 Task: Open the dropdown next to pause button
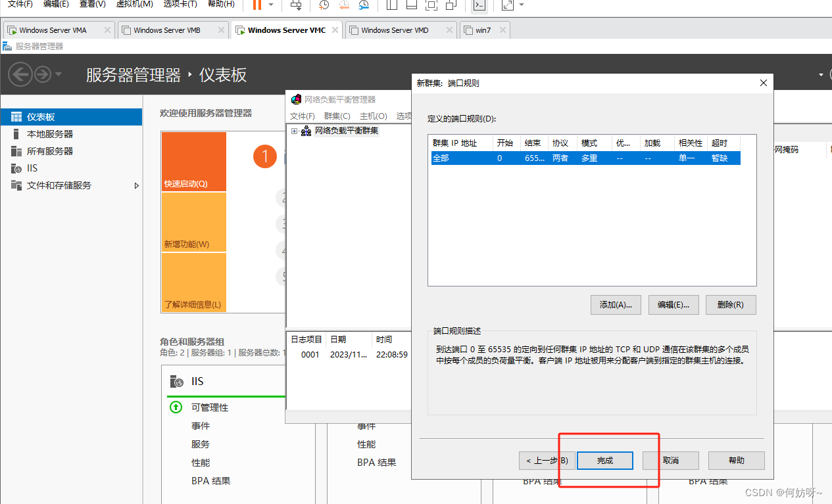pos(271,5)
